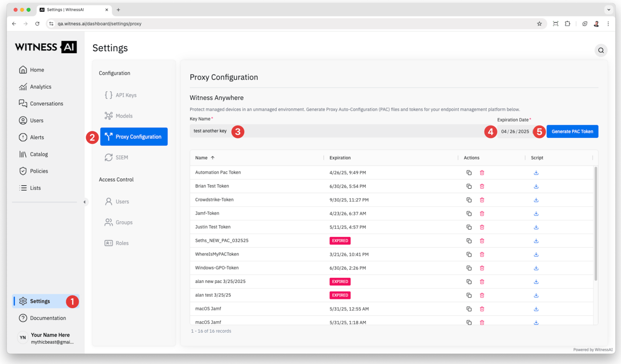Open the API Keys settings
621x364 pixels.
tap(126, 95)
